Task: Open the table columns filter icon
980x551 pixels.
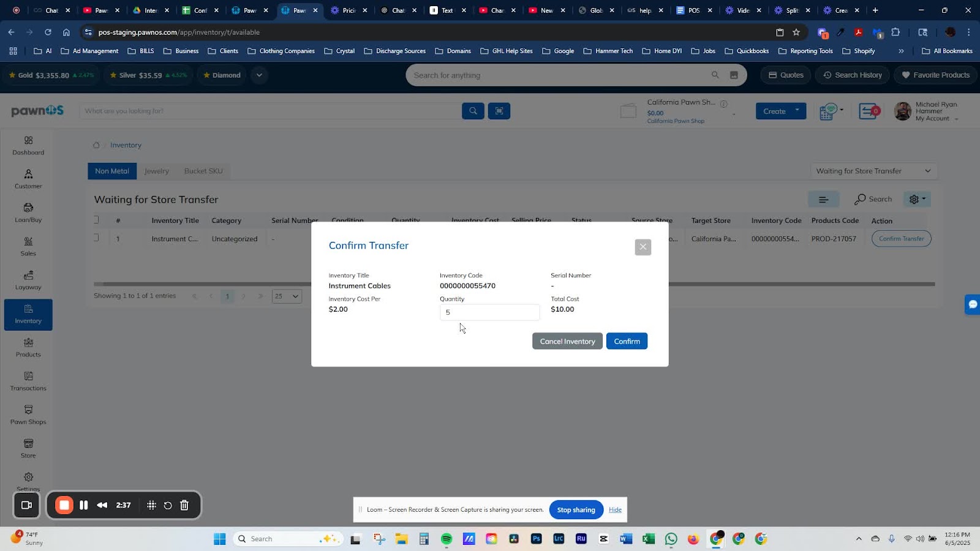Action: coord(823,199)
